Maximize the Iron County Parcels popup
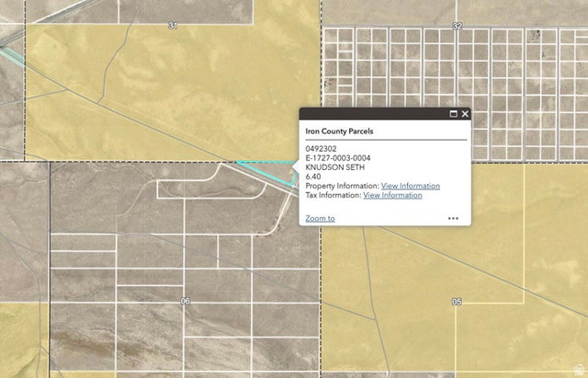 coord(453,114)
